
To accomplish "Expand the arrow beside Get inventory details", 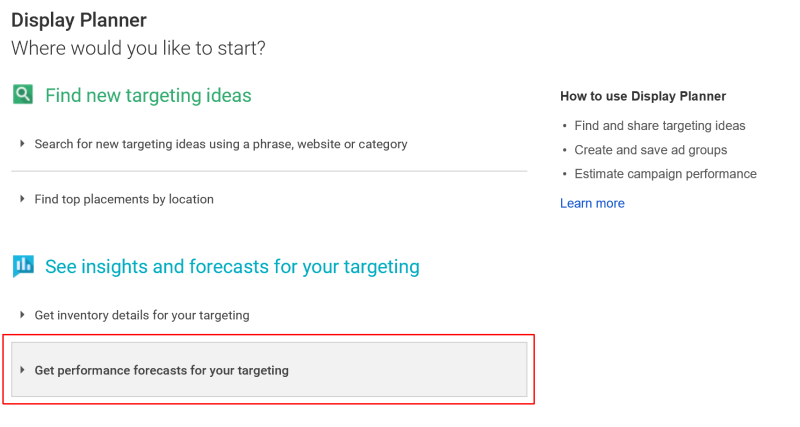I will (x=22, y=315).
